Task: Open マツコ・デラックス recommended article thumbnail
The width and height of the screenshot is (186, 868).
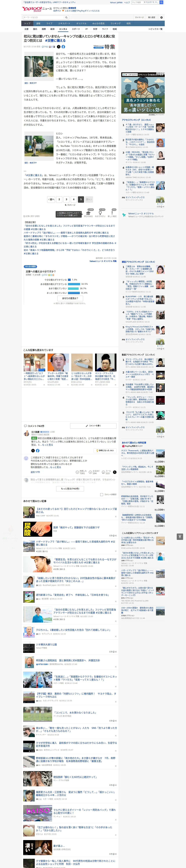Action: tap(106, 363)
